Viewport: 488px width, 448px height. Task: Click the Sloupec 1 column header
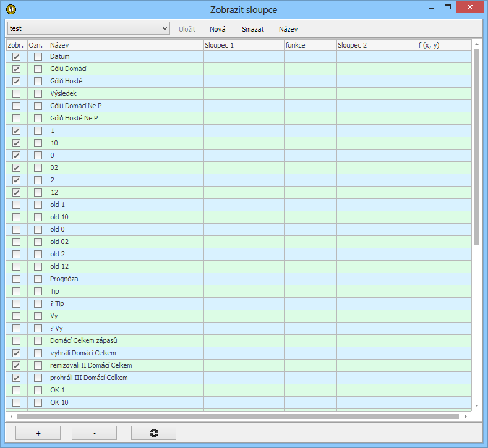(x=244, y=45)
